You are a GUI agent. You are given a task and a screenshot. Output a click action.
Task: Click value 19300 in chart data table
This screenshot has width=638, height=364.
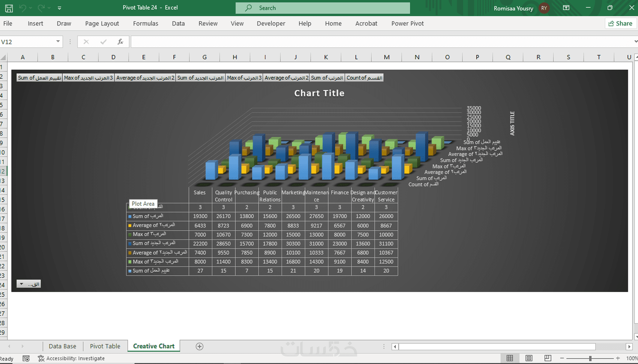[x=200, y=216]
